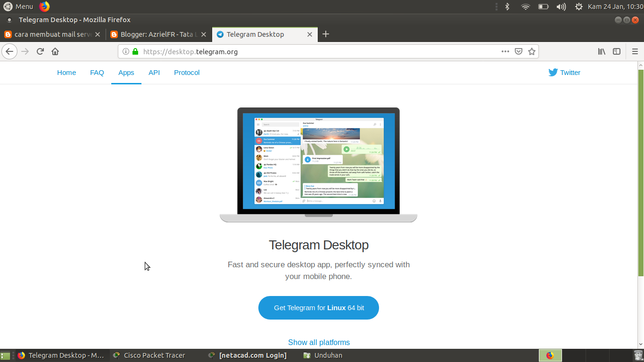
Task: Click the Telegram Desktop heading
Action: point(319,245)
